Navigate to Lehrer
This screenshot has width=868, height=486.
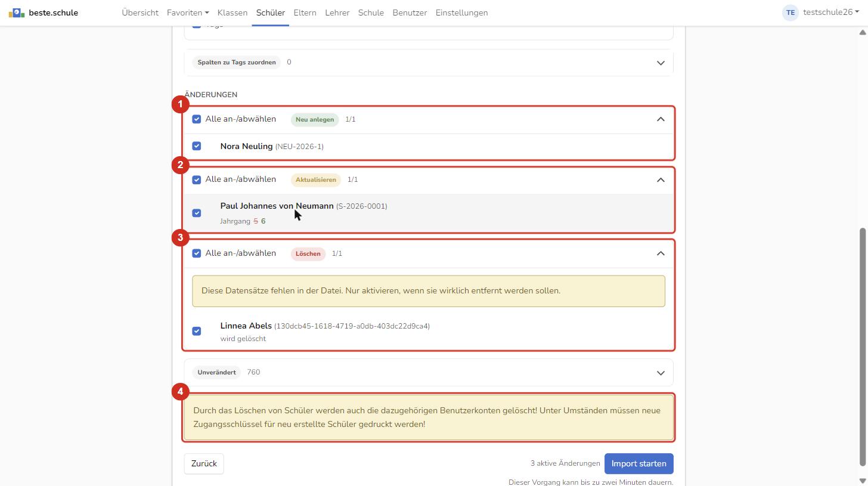click(337, 13)
